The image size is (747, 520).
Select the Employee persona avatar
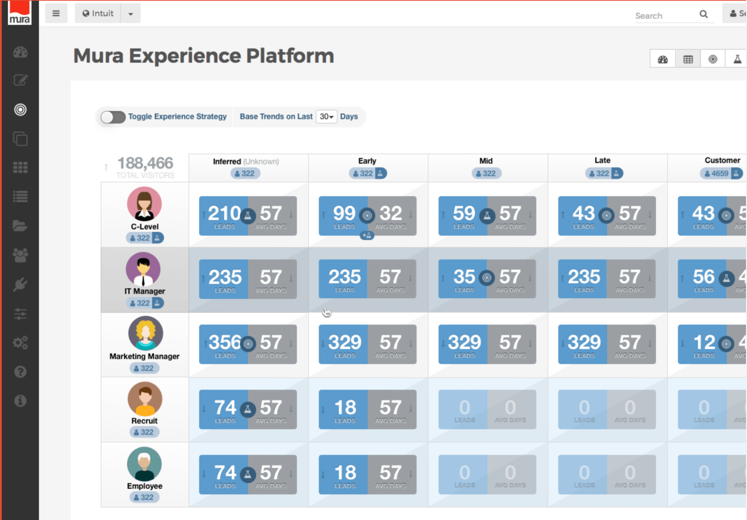(x=144, y=464)
